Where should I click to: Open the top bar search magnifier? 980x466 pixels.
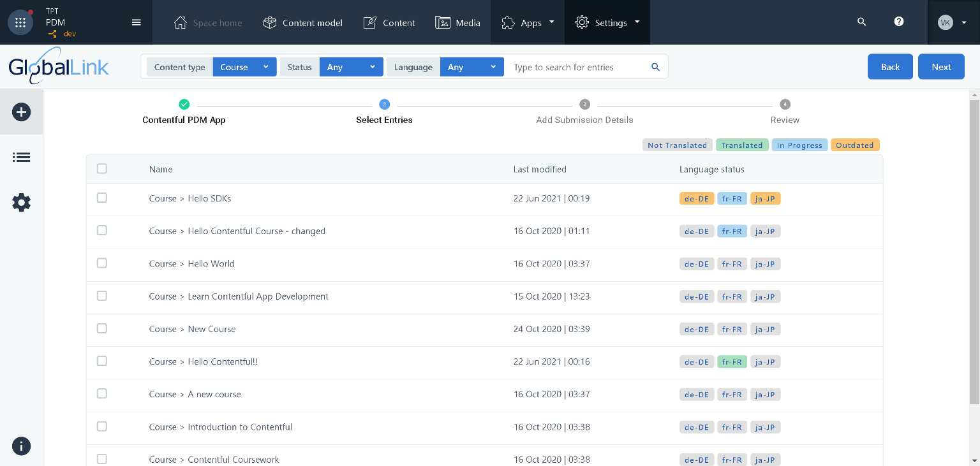(x=861, y=22)
